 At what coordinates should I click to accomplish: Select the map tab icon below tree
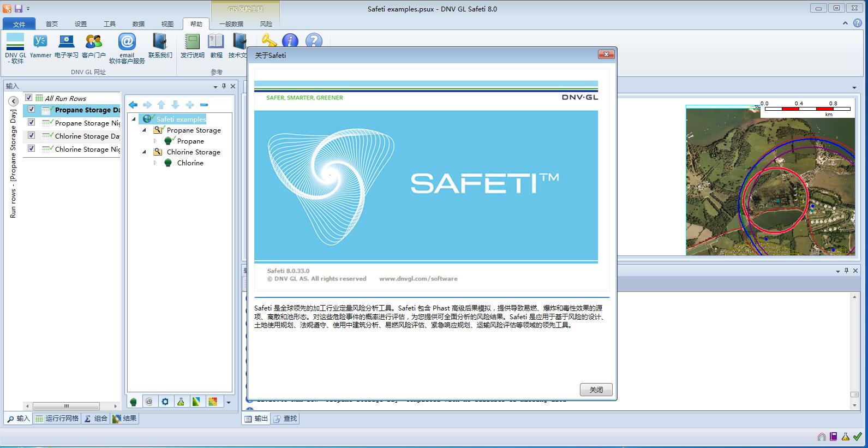[x=196, y=402]
